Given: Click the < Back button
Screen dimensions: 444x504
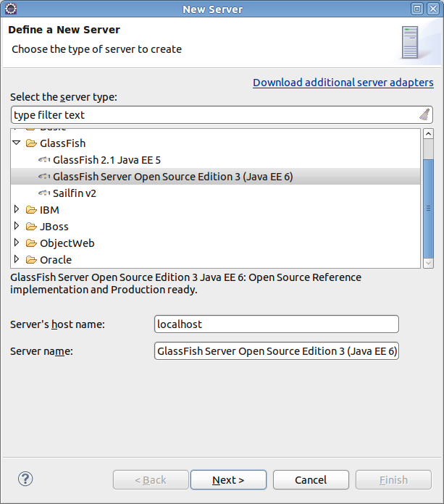Looking at the screenshot, I should click(x=151, y=480).
